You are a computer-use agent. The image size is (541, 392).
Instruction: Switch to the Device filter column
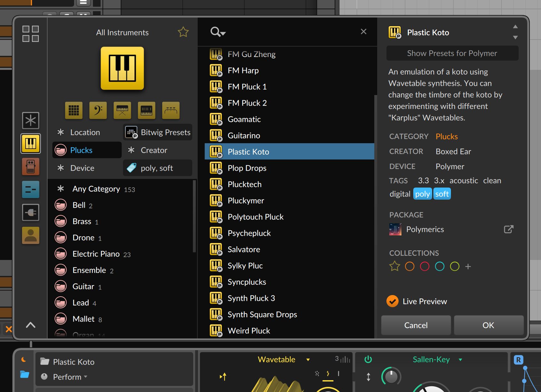82,168
